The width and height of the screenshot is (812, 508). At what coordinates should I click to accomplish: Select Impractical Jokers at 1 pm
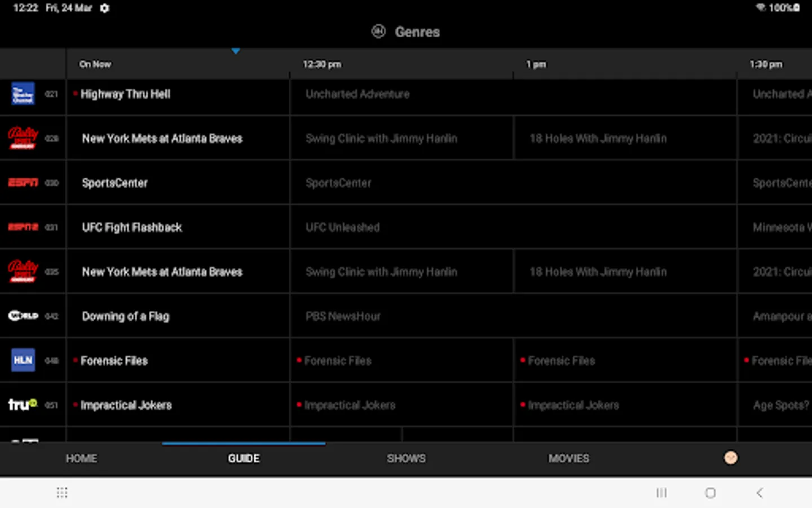[x=625, y=405]
